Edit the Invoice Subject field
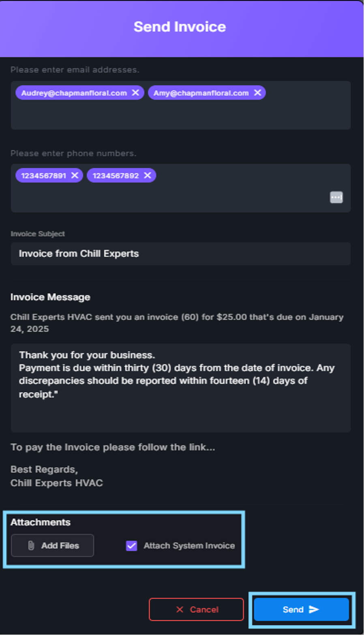 180,254
